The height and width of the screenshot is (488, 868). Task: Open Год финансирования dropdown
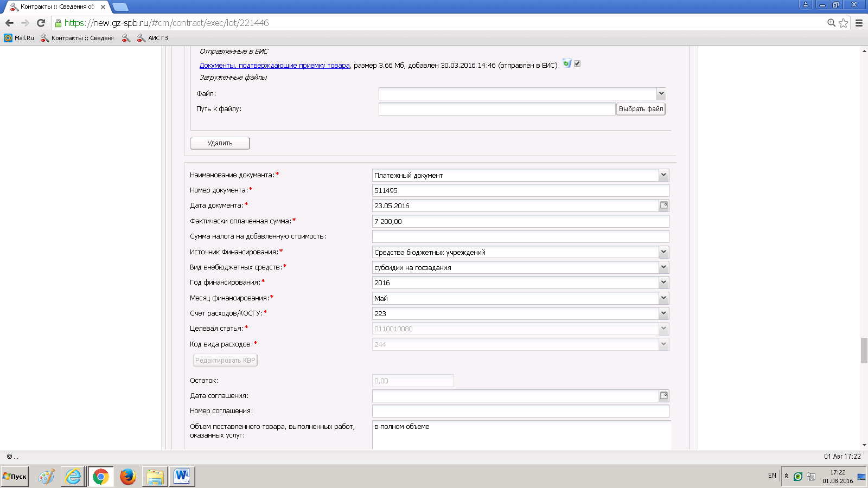664,282
